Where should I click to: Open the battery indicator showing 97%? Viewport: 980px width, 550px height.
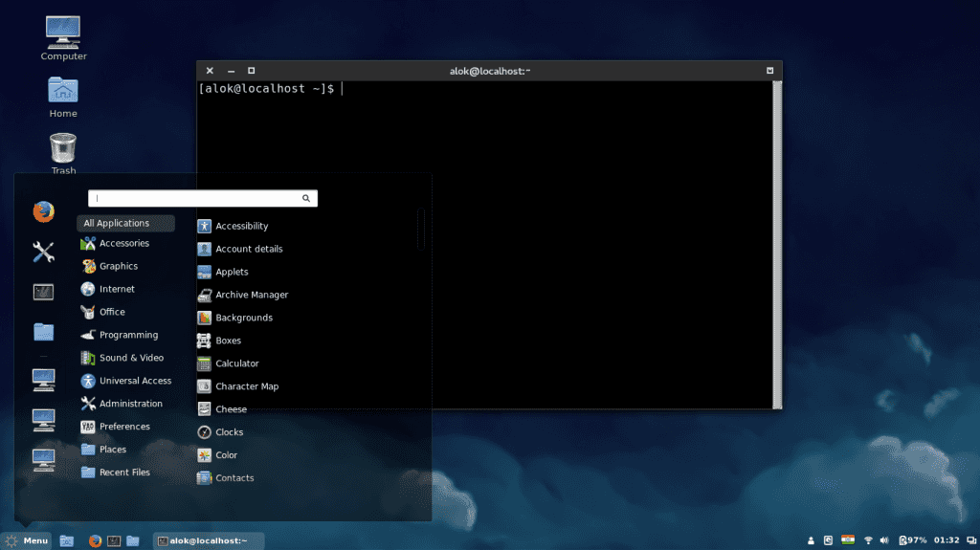tap(913, 540)
